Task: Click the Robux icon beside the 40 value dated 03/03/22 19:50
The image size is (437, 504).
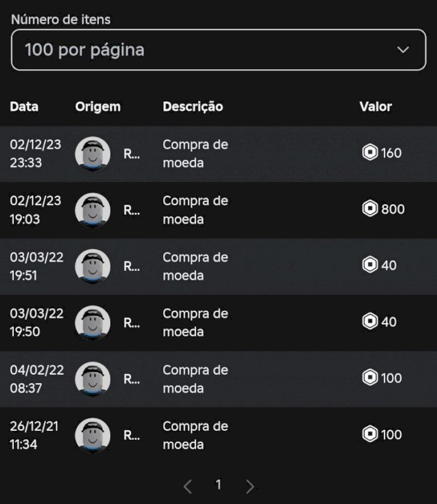Action: point(371,321)
